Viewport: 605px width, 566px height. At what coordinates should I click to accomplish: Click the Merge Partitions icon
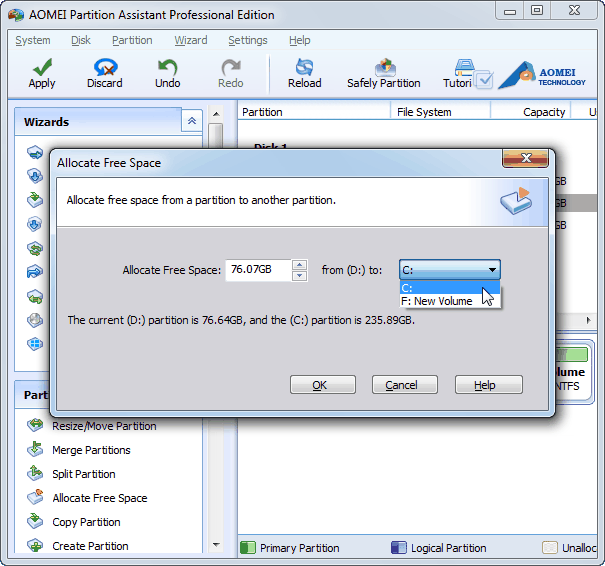click(35, 449)
